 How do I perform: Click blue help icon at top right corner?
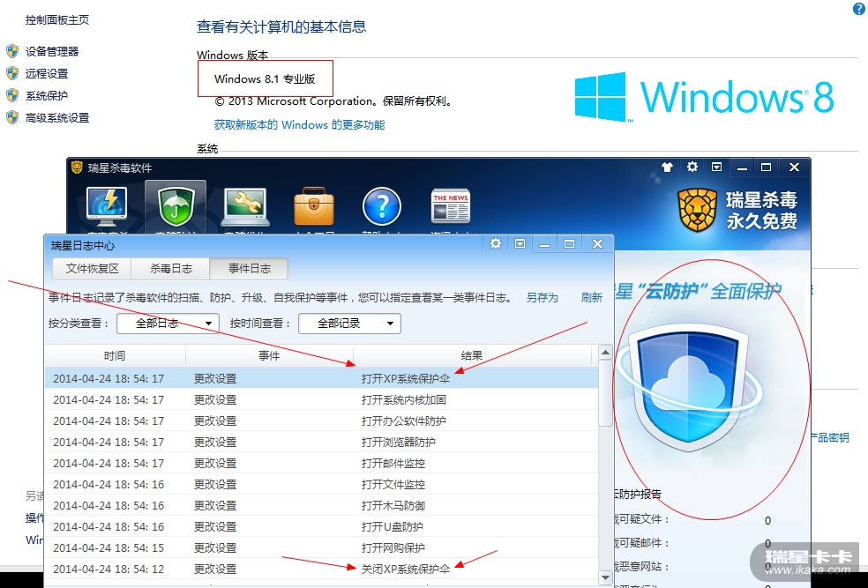[x=858, y=8]
